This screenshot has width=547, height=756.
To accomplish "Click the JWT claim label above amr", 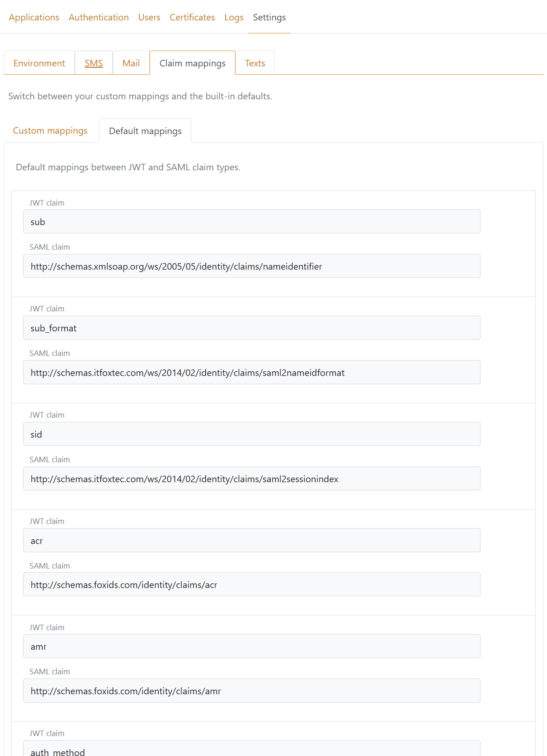I will (x=47, y=627).
